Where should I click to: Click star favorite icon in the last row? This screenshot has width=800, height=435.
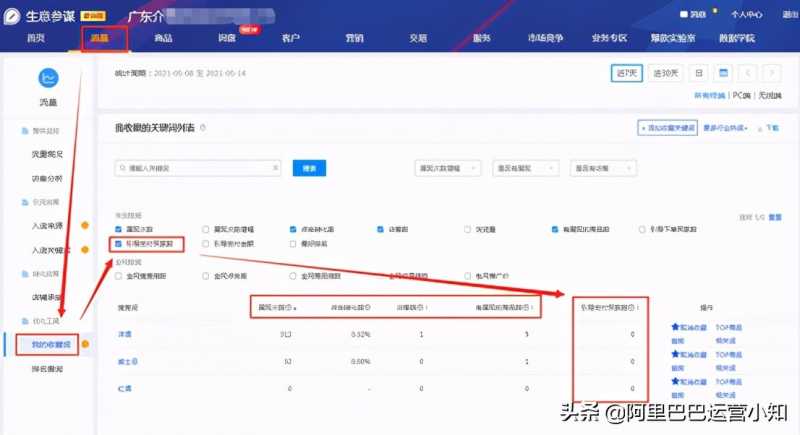click(675, 381)
